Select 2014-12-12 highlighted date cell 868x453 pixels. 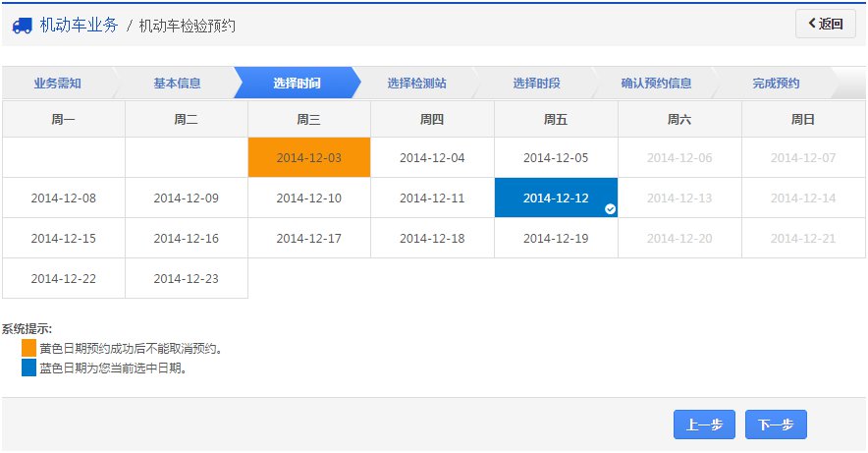pos(556,198)
